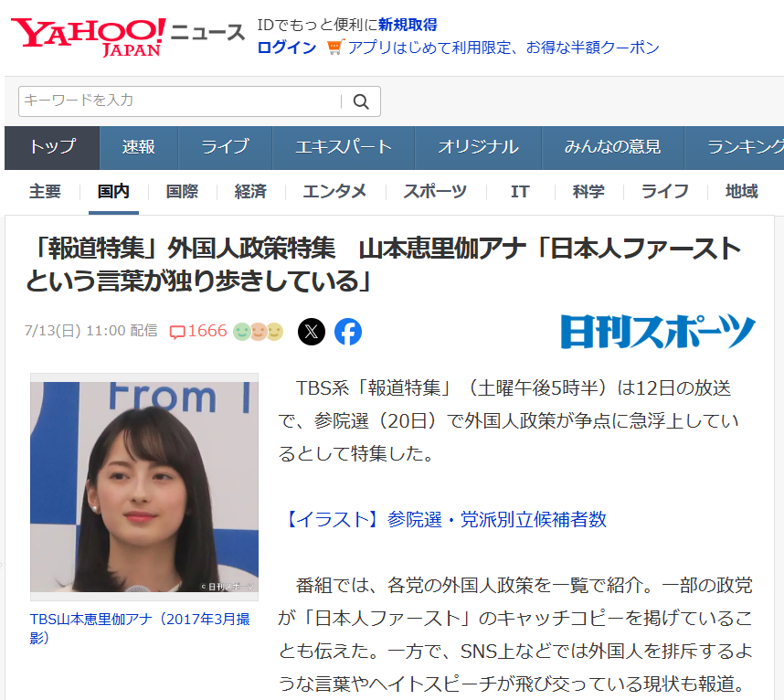Open the トップ navigation tab
This screenshot has width=784, height=700.
[52, 147]
